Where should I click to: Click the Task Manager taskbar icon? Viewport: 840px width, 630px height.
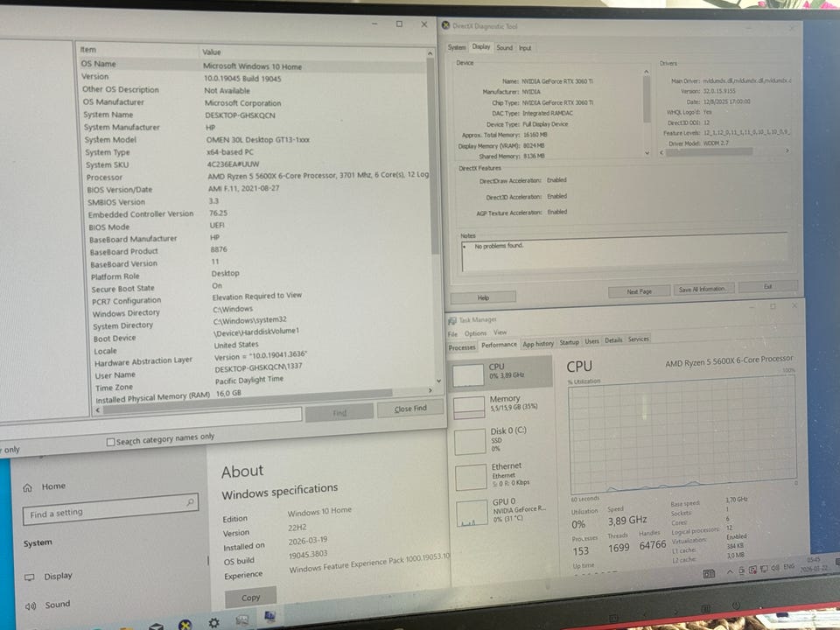coord(242,619)
